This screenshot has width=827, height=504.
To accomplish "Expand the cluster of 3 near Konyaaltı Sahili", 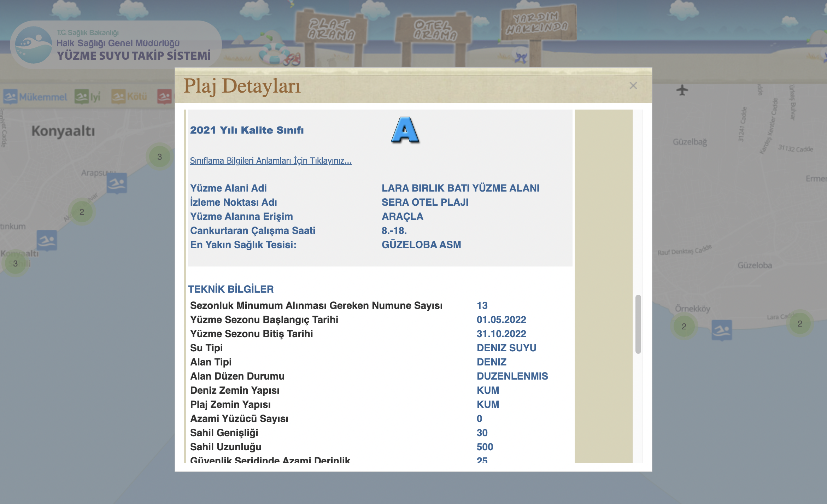I will pos(15,263).
